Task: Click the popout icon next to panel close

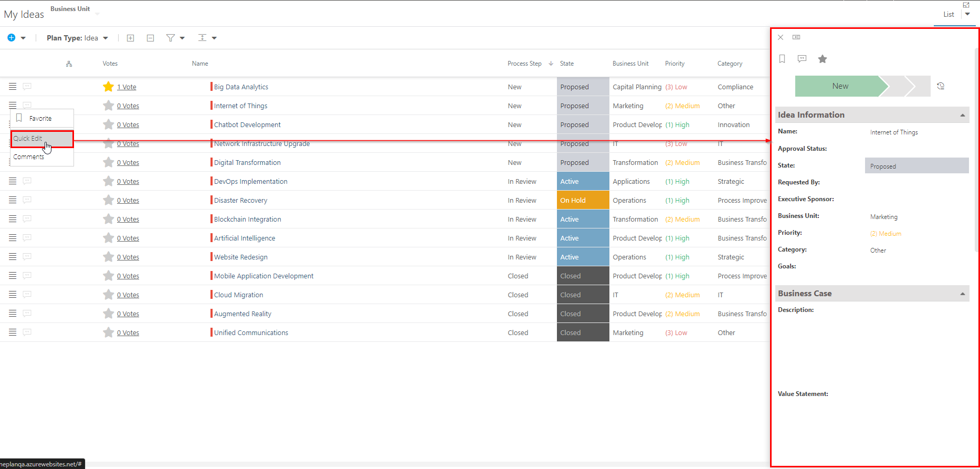Action: pos(796,37)
